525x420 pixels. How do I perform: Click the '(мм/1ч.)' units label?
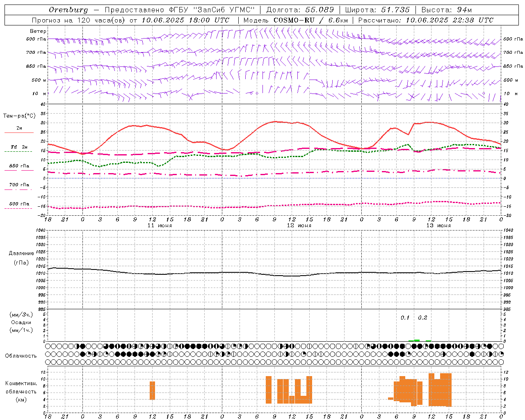[21, 330]
